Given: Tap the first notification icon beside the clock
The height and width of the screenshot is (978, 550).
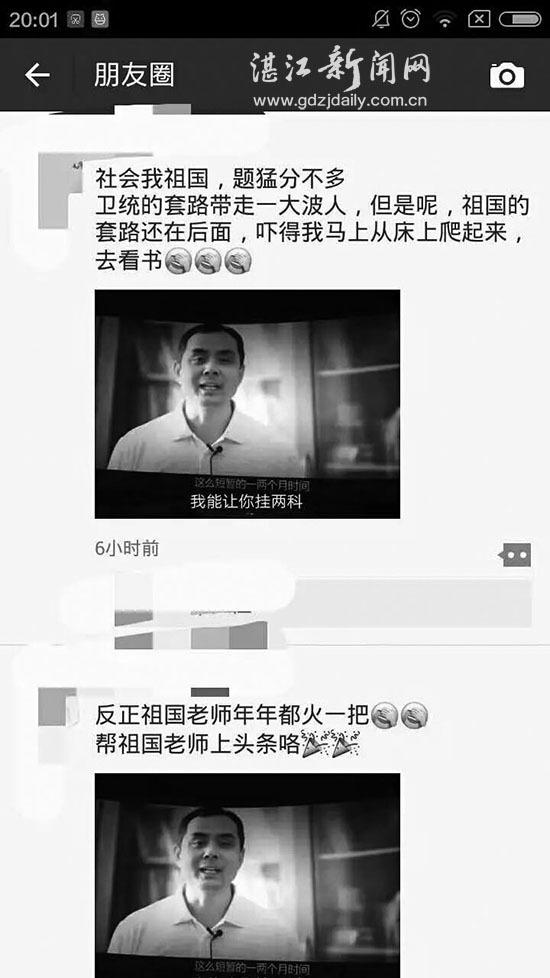Looking at the screenshot, I should (x=75, y=19).
